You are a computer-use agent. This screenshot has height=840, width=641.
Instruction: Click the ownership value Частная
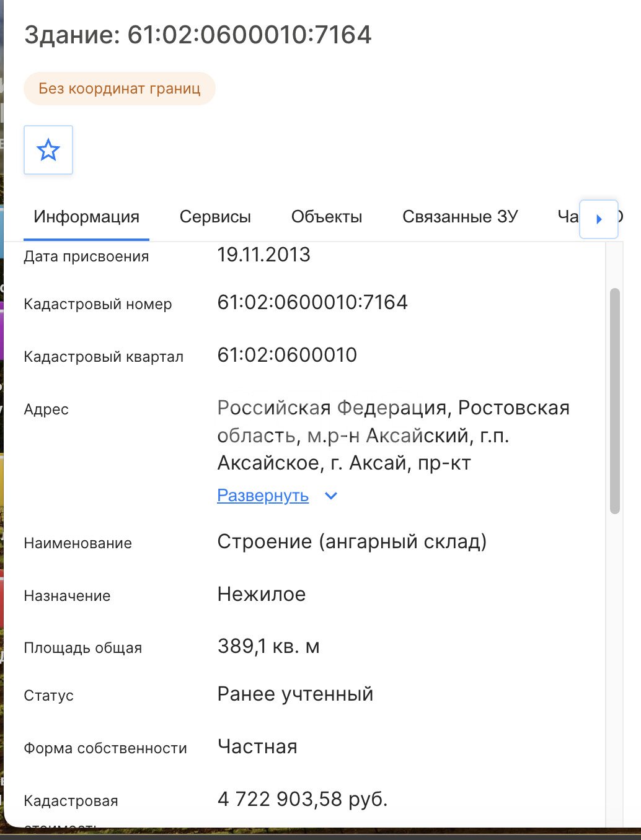[x=257, y=747]
